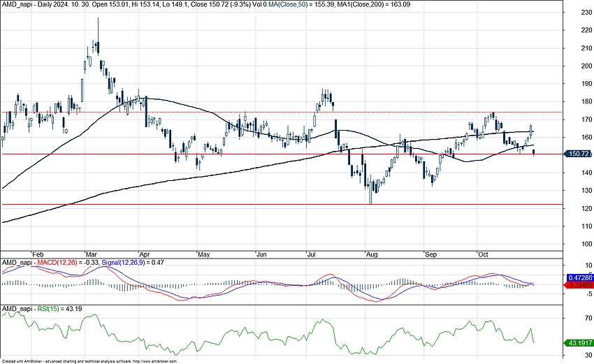Click the 210 price axis label
This screenshot has height=364, width=594.
coord(586,48)
